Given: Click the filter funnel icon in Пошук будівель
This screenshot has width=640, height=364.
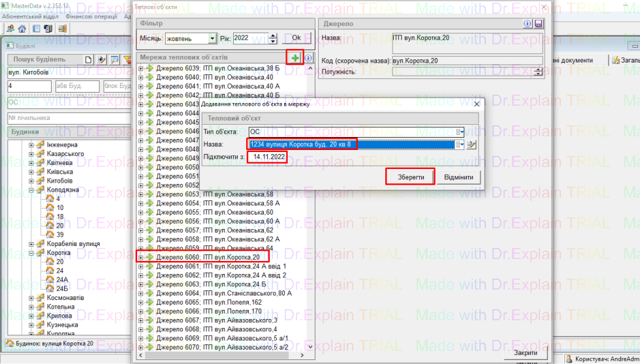Looking at the screenshot, I should tap(127, 60).
